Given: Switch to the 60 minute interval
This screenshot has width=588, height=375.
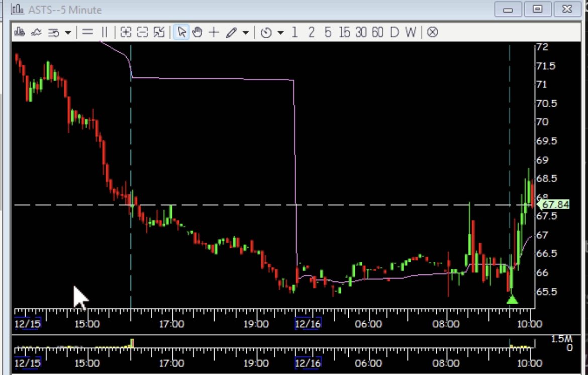Looking at the screenshot, I should point(377,33).
